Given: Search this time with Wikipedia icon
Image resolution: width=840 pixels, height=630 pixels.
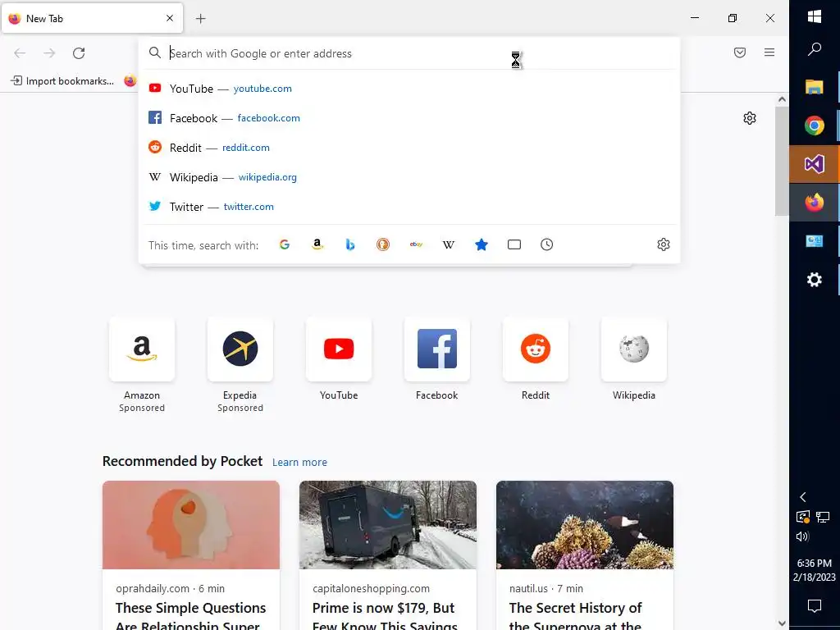Looking at the screenshot, I should point(449,244).
